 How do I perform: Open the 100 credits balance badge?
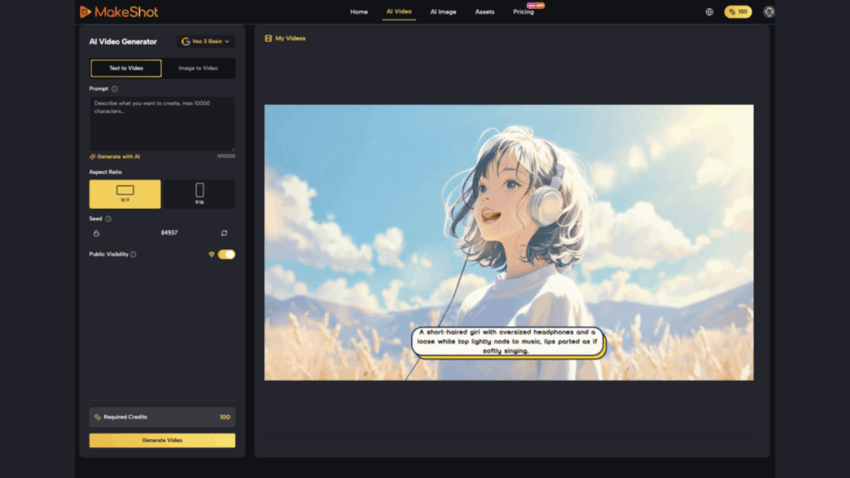738,12
